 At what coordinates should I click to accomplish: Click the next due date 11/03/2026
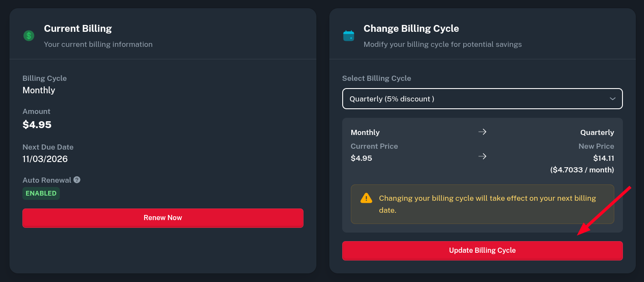pos(45,159)
